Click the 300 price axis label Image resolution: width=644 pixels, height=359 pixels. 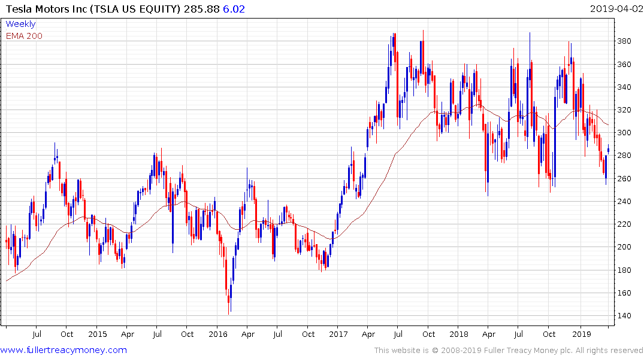[624, 132]
